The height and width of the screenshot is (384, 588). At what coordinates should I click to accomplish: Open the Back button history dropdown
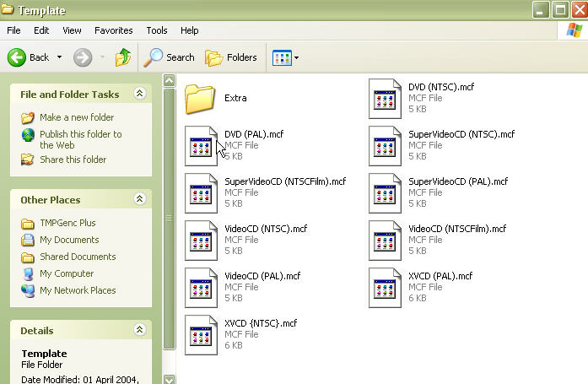[59, 57]
